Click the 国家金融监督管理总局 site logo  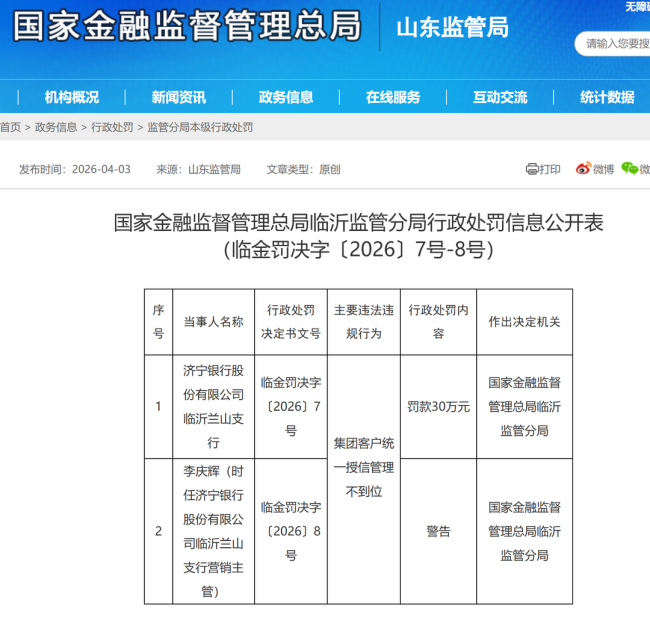pos(187,26)
